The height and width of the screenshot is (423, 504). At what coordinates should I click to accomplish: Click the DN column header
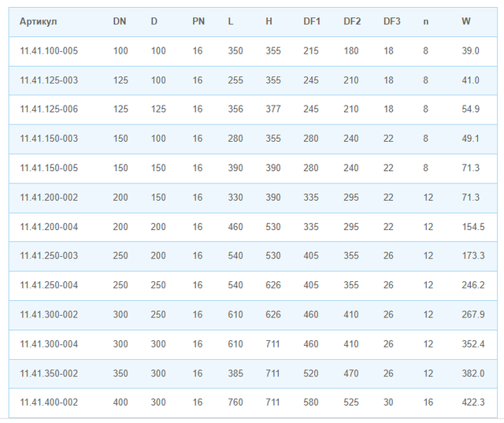(x=120, y=21)
